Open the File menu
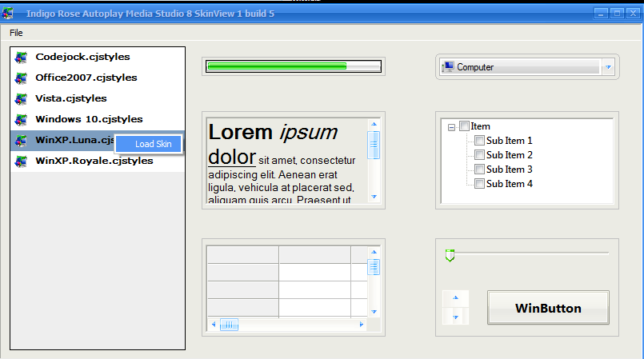 click(x=16, y=33)
